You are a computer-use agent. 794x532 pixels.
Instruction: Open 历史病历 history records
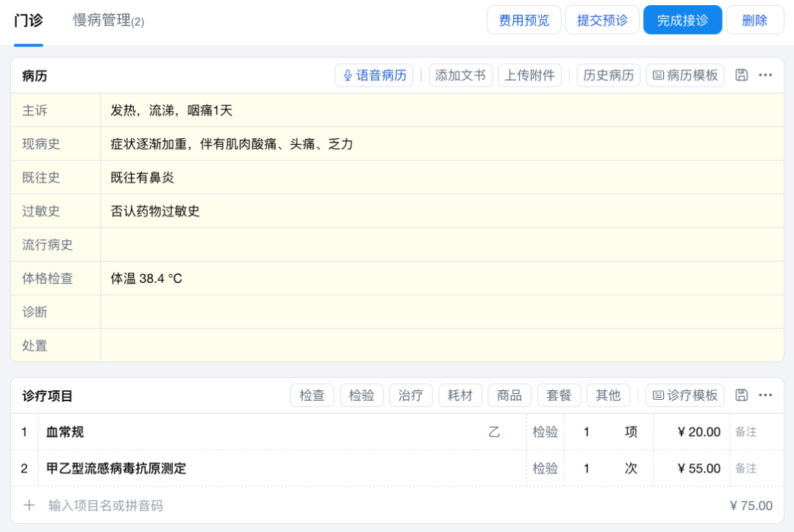pyautogui.click(x=608, y=75)
